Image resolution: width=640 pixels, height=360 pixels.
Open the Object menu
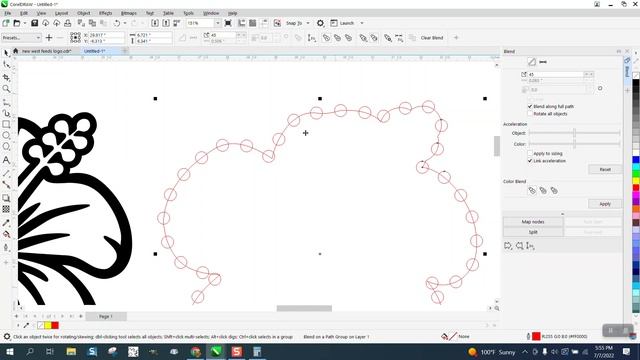pos(84,13)
